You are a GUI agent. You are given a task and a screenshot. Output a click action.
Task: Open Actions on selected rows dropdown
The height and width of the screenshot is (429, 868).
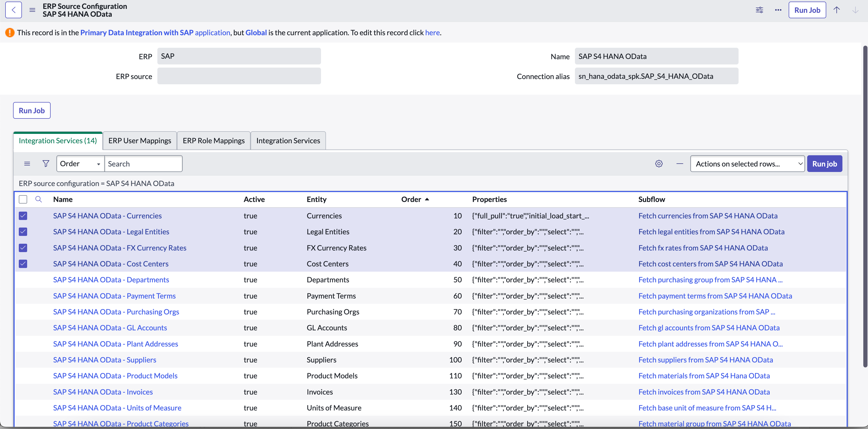(x=747, y=164)
